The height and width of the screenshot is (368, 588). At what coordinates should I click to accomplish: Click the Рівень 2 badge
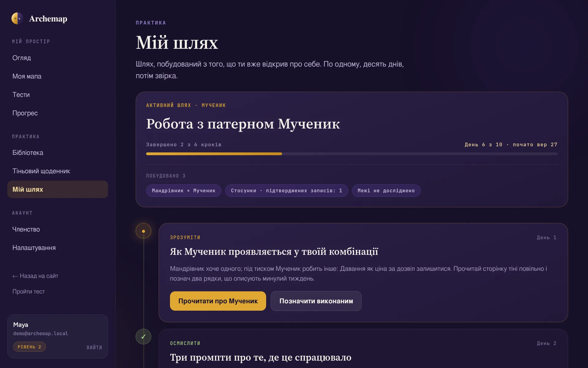(29, 347)
